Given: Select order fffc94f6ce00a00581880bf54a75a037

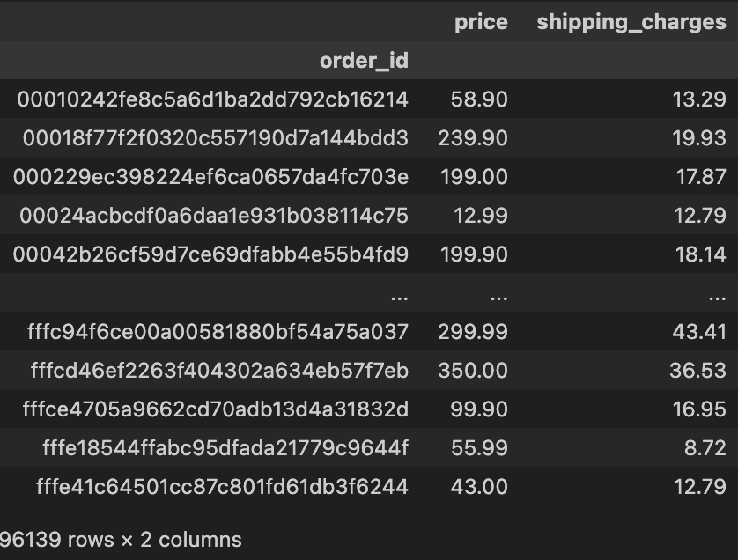Looking at the screenshot, I should [218, 332].
